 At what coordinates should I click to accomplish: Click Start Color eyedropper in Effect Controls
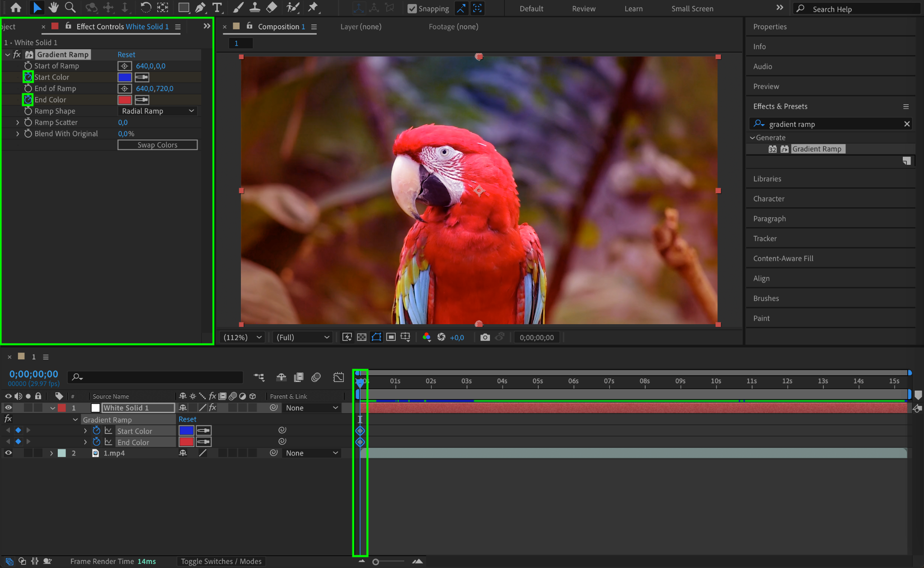click(142, 77)
